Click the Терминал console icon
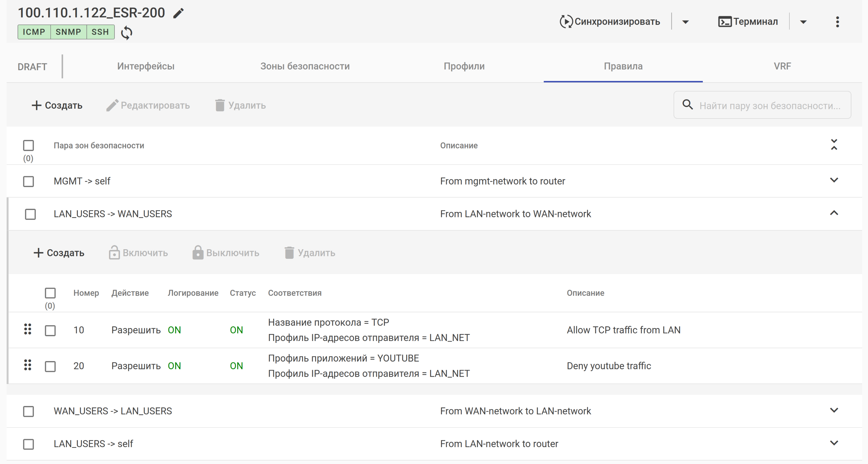Image resolution: width=868 pixels, height=464 pixels. pos(725,22)
